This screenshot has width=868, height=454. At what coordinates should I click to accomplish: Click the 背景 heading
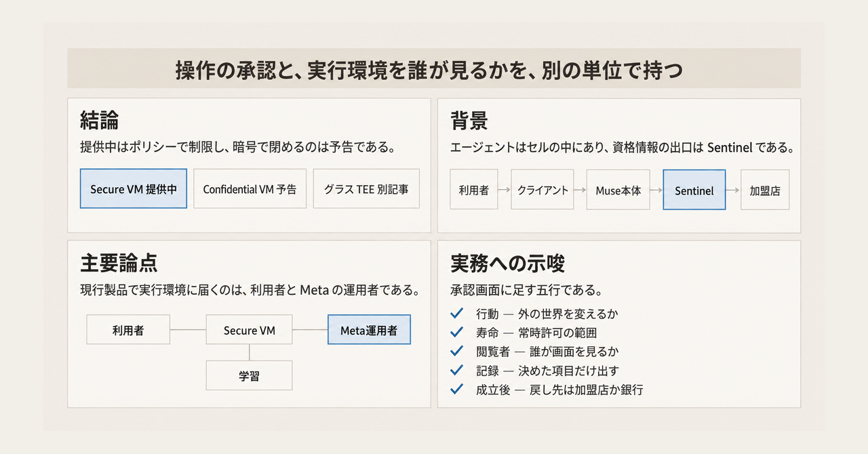point(469,121)
